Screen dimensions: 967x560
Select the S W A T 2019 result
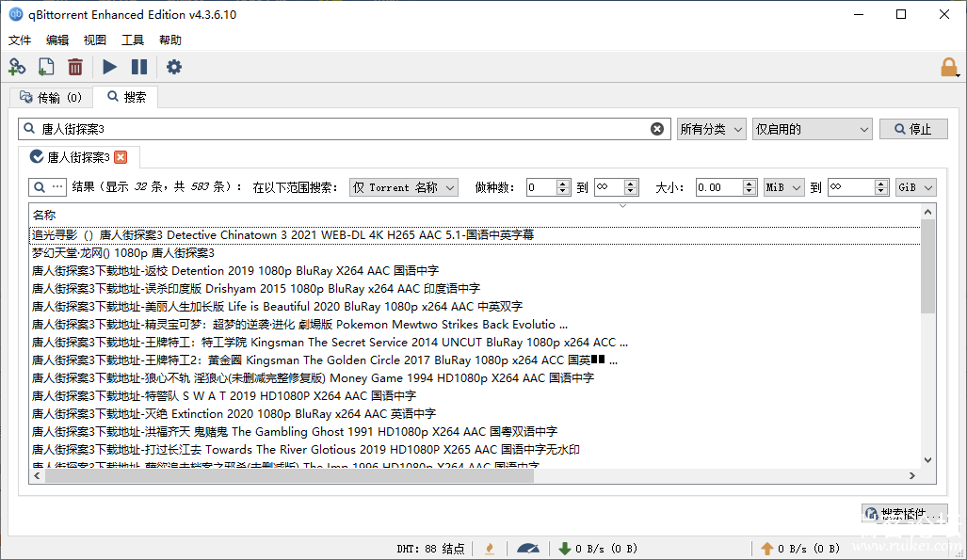(475, 396)
